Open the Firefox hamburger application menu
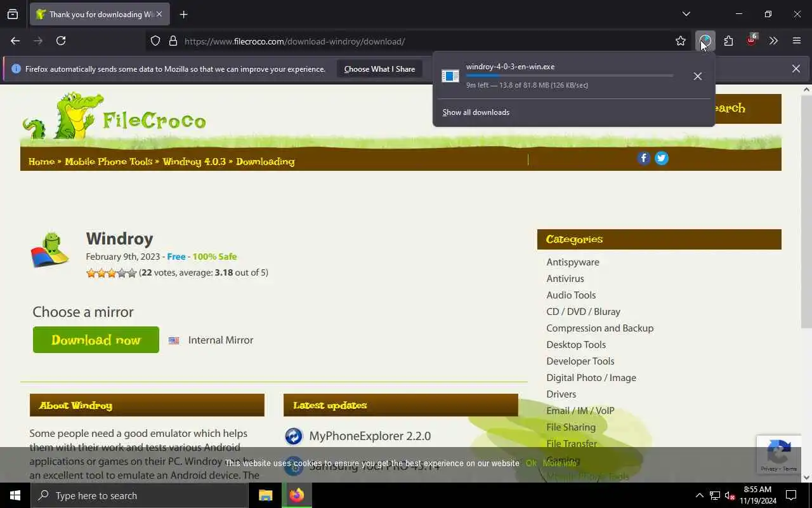 797,41
